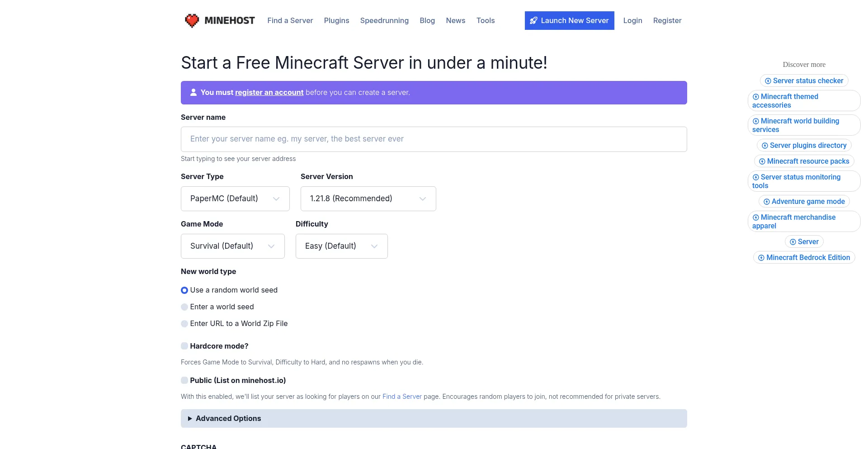Click the rocket icon on Launch button

point(533,20)
